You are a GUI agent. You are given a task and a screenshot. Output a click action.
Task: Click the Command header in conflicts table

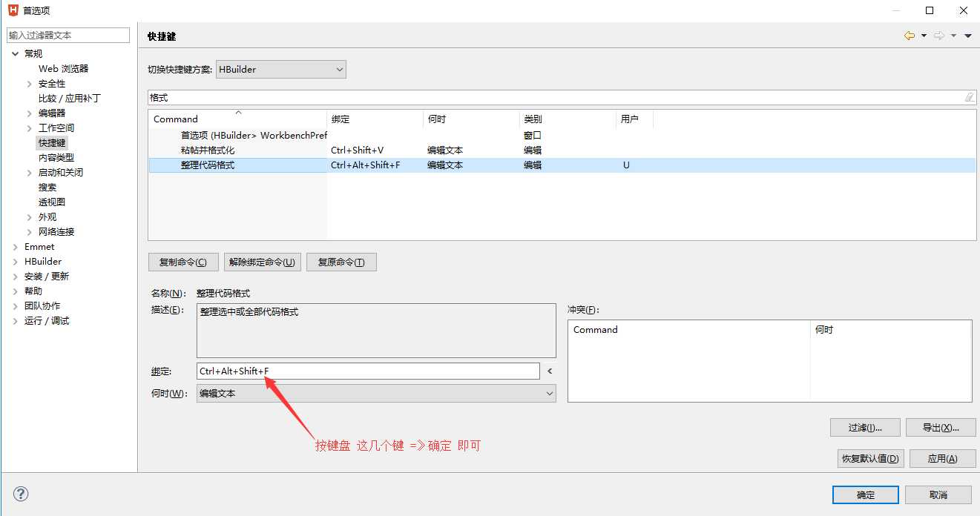[689, 329]
